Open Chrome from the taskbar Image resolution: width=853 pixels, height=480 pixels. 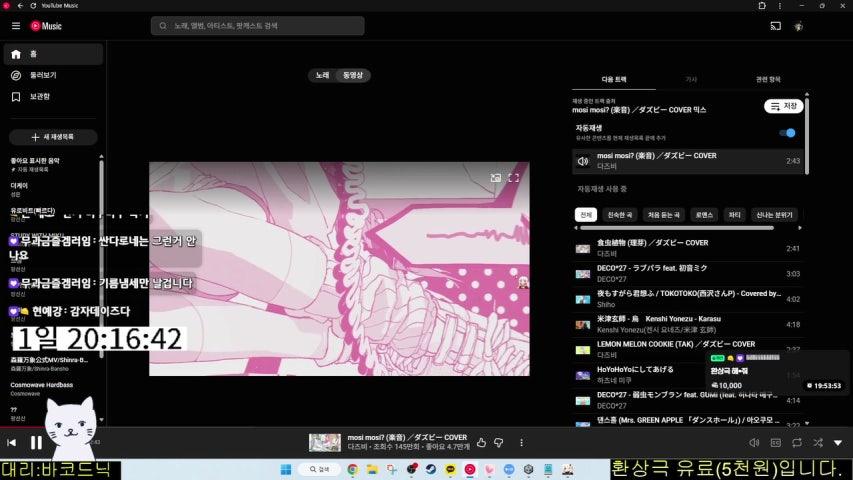click(353, 469)
